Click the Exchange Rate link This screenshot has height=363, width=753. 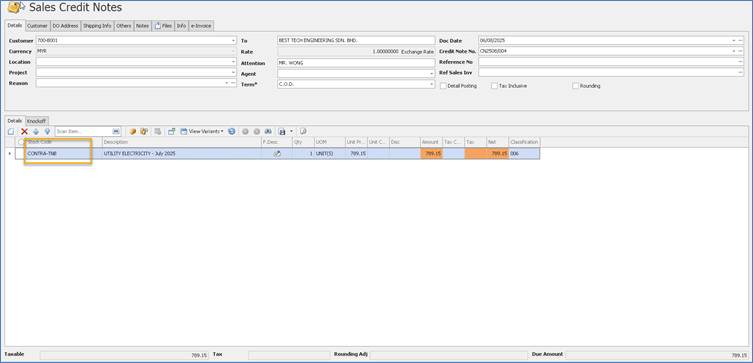[417, 51]
